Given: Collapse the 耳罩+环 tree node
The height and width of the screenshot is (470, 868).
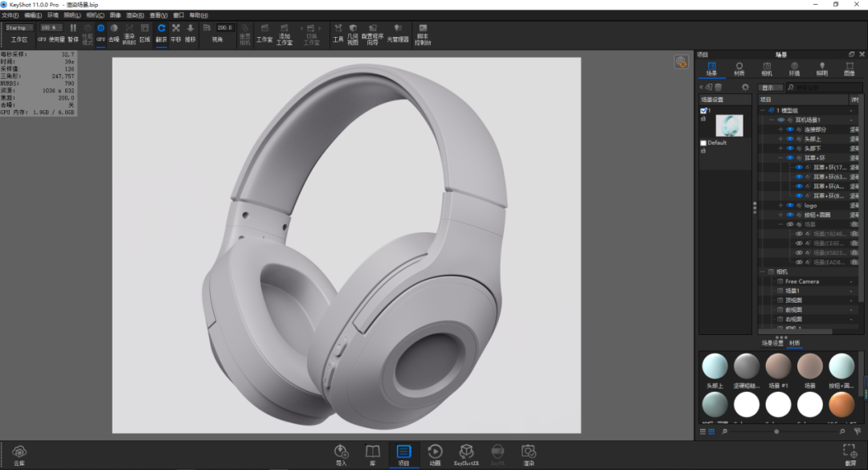Looking at the screenshot, I should pos(780,157).
